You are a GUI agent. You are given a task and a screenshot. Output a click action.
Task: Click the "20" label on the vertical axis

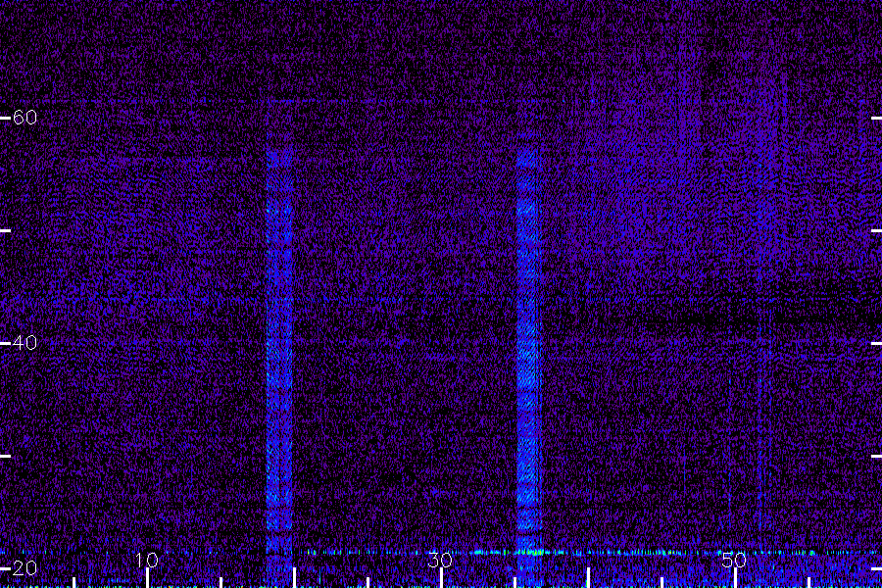[24, 568]
